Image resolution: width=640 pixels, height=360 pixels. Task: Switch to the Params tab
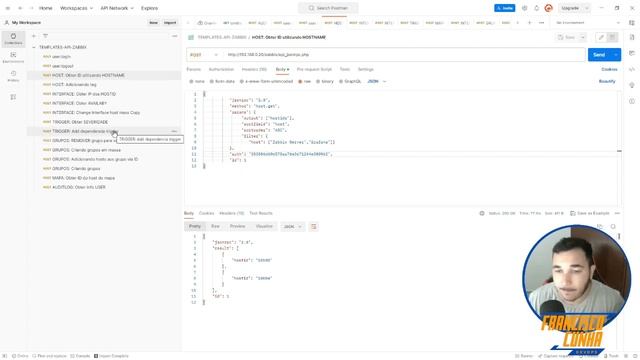tap(194, 69)
